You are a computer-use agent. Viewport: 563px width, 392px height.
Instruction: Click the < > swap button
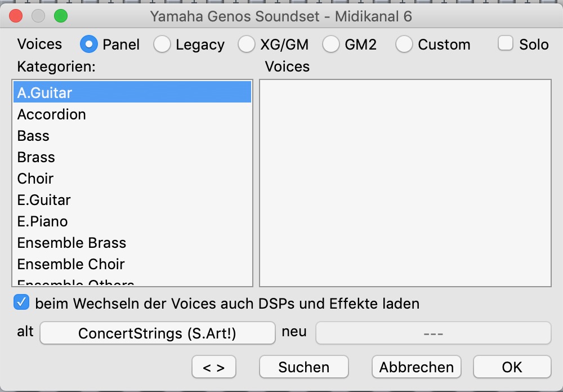point(213,367)
